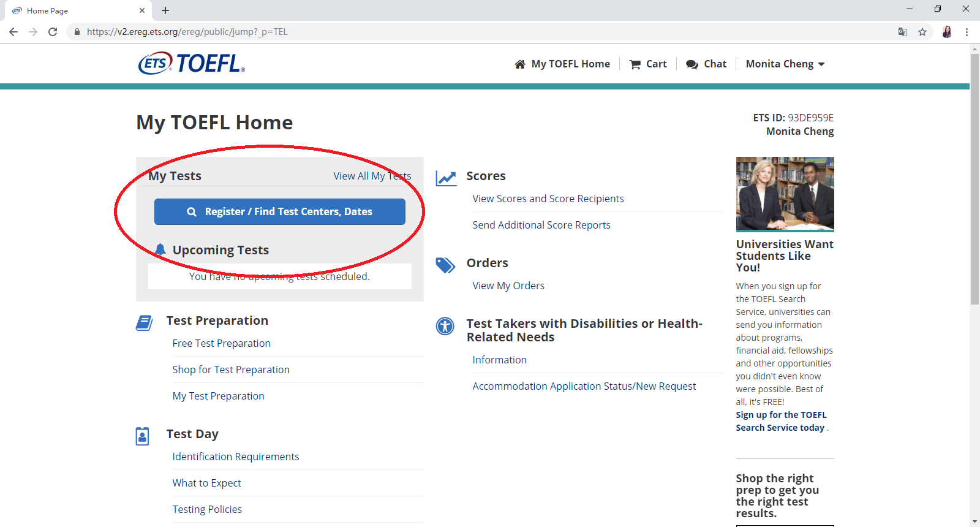Open the disabilities Information link
980x527 pixels.
click(x=500, y=360)
